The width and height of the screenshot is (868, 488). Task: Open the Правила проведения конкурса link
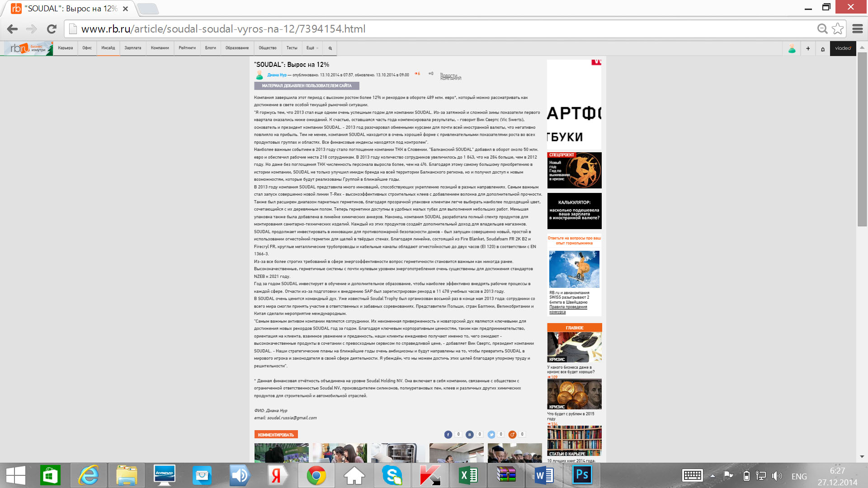click(568, 310)
